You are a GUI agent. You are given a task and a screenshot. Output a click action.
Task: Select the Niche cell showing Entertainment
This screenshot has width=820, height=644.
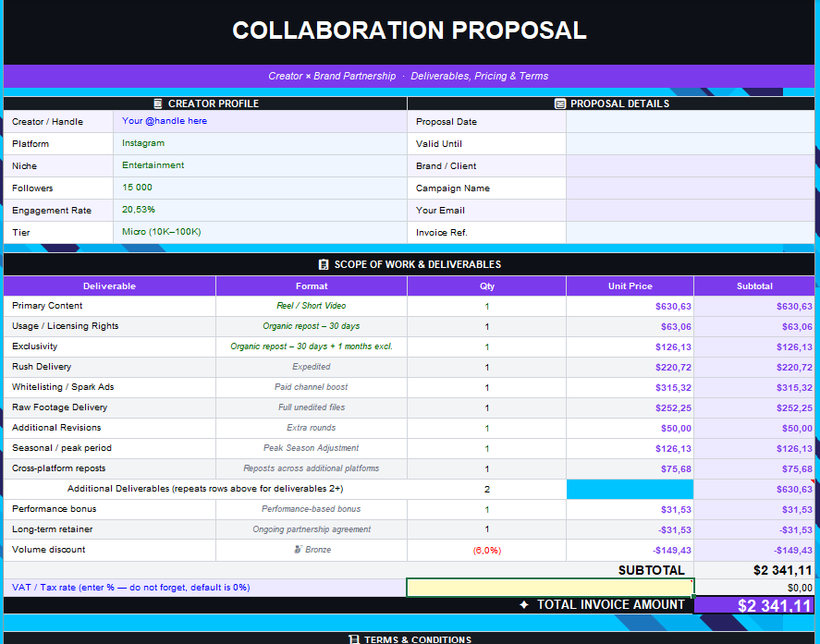point(260,165)
